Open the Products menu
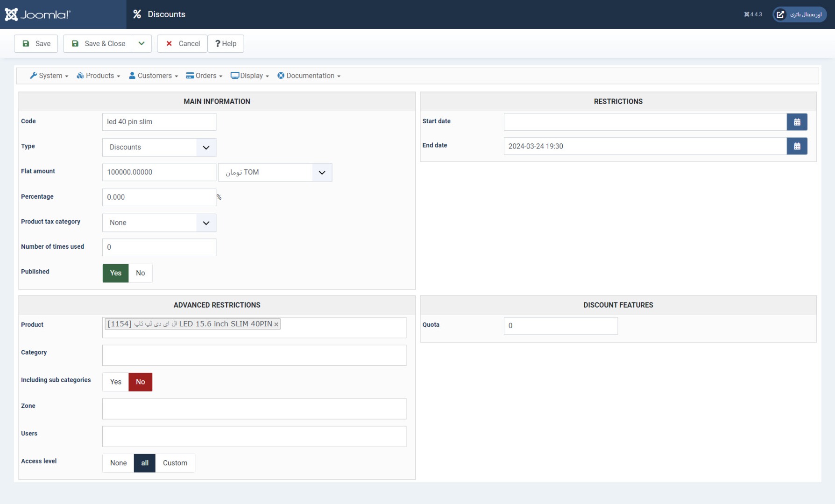This screenshot has width=835, height=504. pos(99,76)
